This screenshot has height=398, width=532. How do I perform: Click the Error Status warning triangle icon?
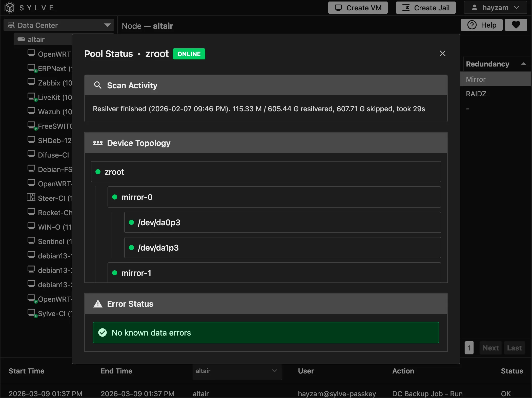pyautogui.click(x=98, y=304)
